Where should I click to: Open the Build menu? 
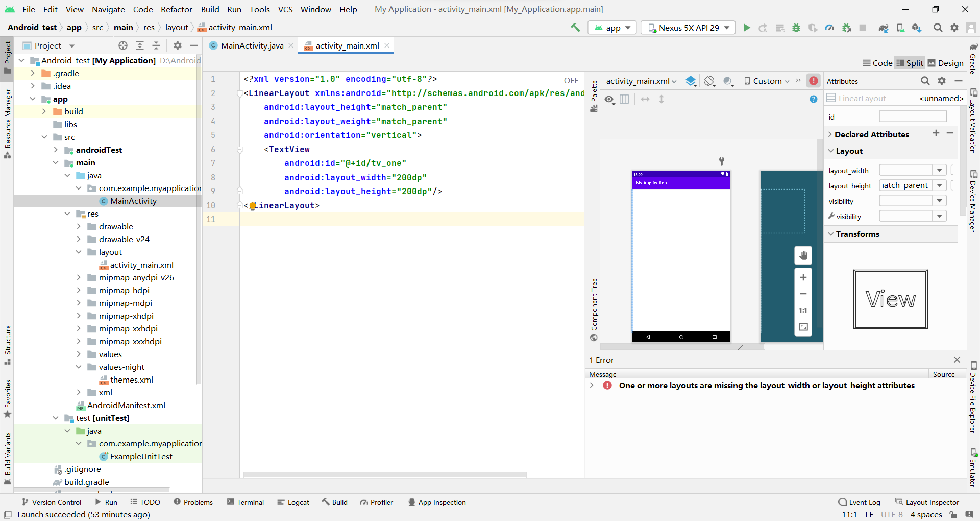210,9
